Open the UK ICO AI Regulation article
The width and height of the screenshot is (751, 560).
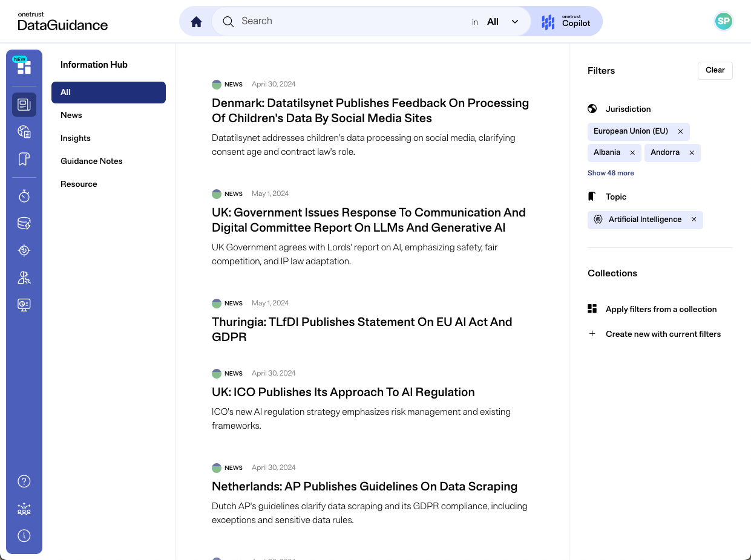coord(343,392)
